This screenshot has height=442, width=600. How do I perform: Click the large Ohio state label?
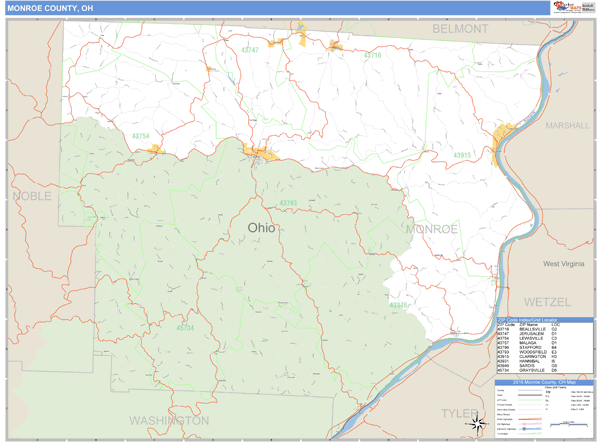coord(262,227)
